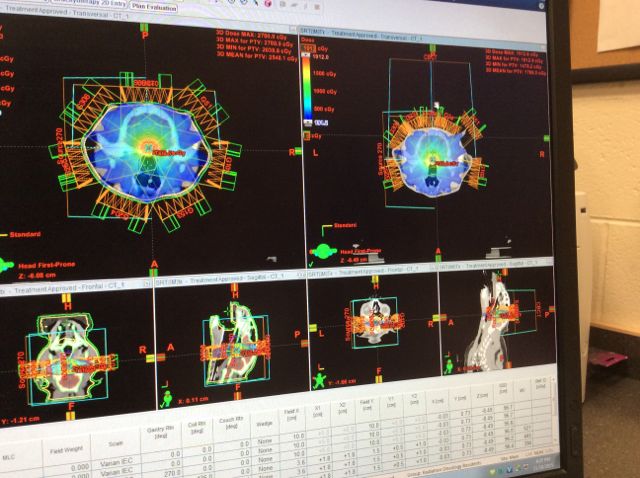
Task: Click the dose color scale bar
Action: tap(308, 88)
